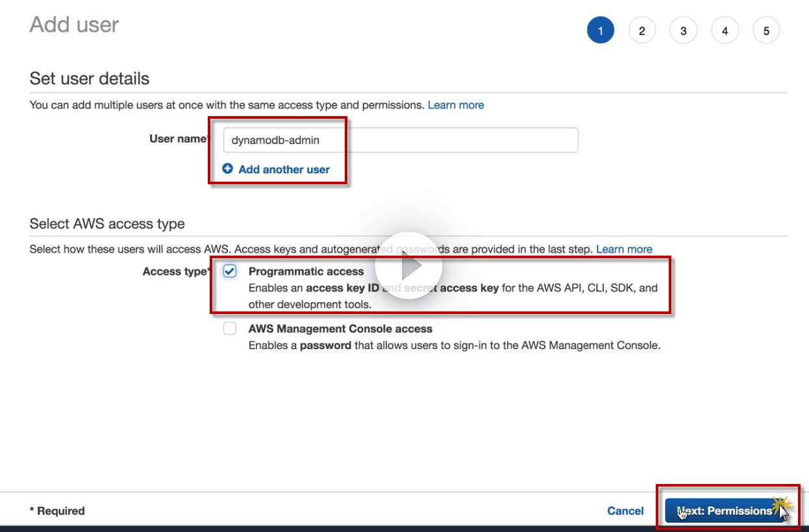
Task: Go to wizard step 5
Action: 767,30
